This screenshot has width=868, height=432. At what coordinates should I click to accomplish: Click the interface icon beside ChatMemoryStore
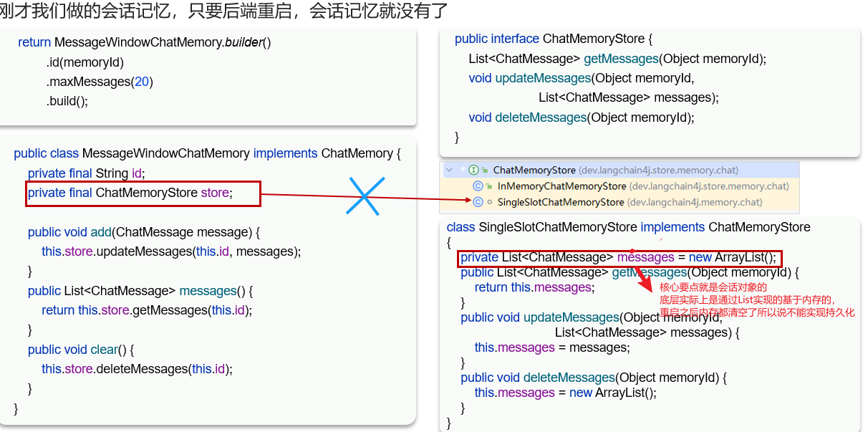[473, 171]
